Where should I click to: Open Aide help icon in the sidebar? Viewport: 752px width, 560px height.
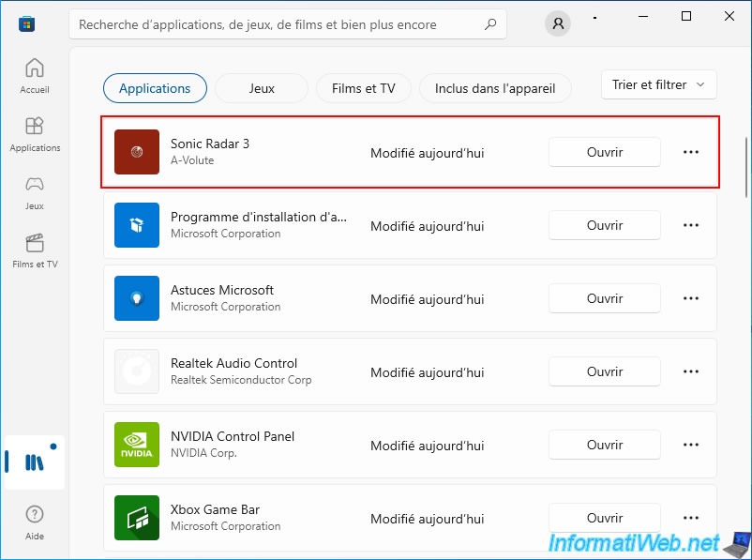point(35,522)
